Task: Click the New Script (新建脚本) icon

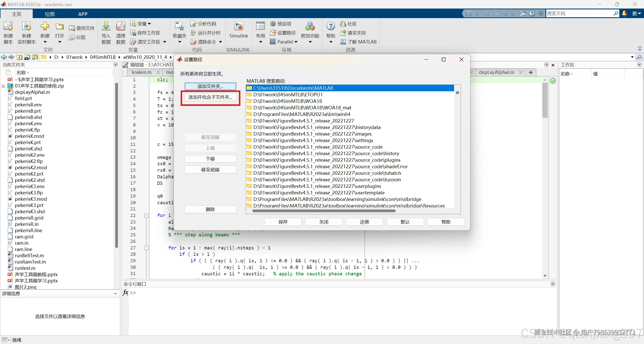Action: point(8,26)
